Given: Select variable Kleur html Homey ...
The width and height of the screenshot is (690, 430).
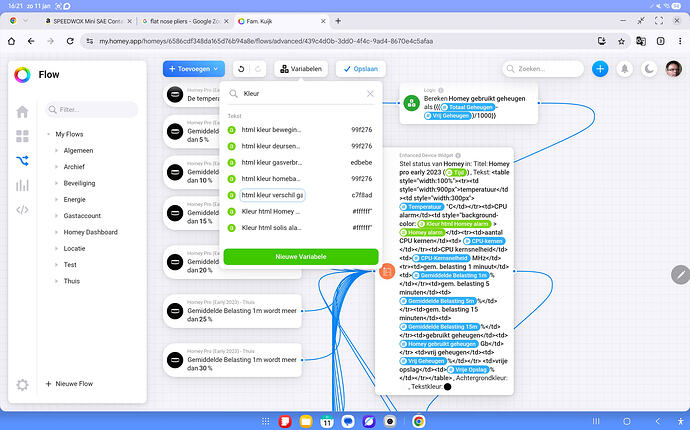Looking at the screenshot, I should click(x=301, y=211).
